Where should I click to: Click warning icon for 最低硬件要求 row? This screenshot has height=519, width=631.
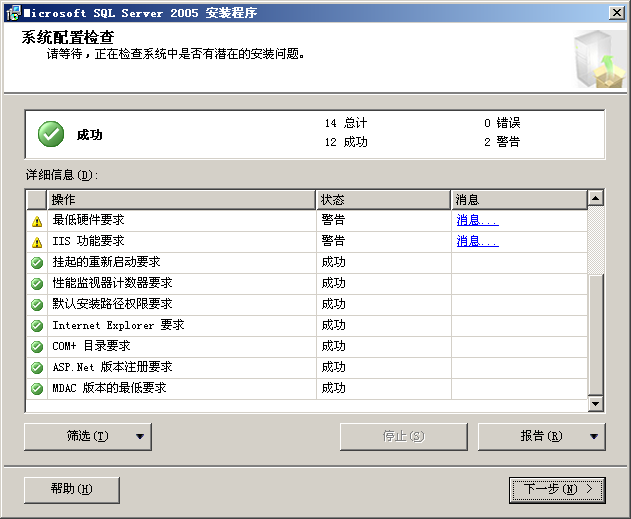37,221
